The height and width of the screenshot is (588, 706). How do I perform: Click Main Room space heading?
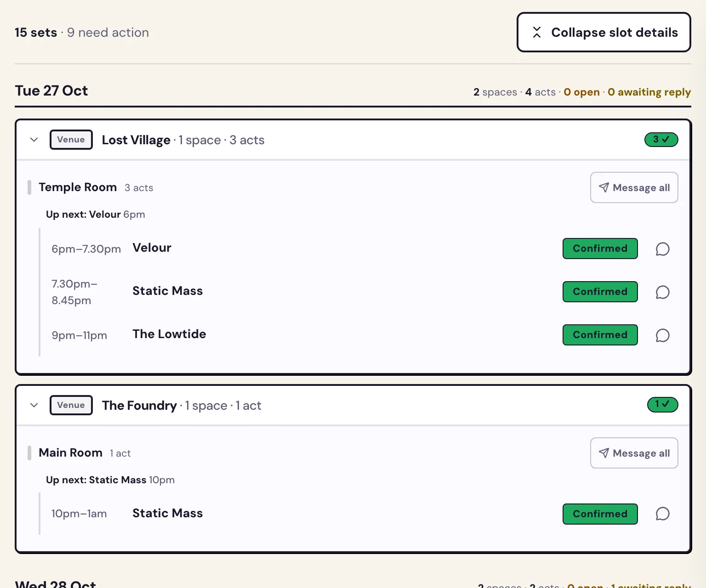coord(70,453)
